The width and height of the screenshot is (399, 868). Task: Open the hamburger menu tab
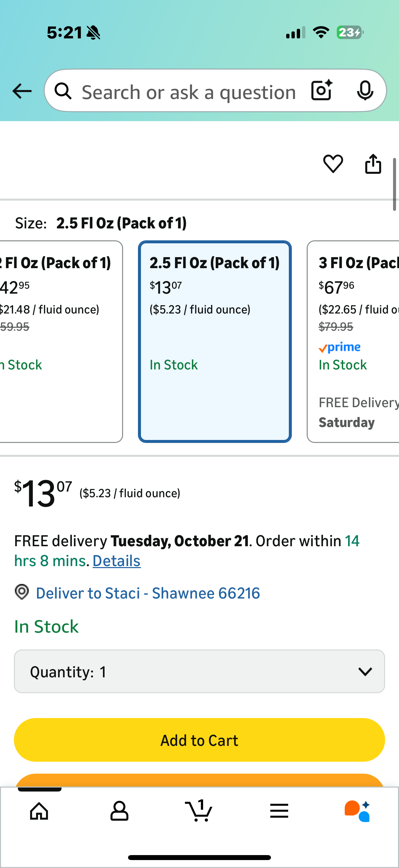coord(279,811)
